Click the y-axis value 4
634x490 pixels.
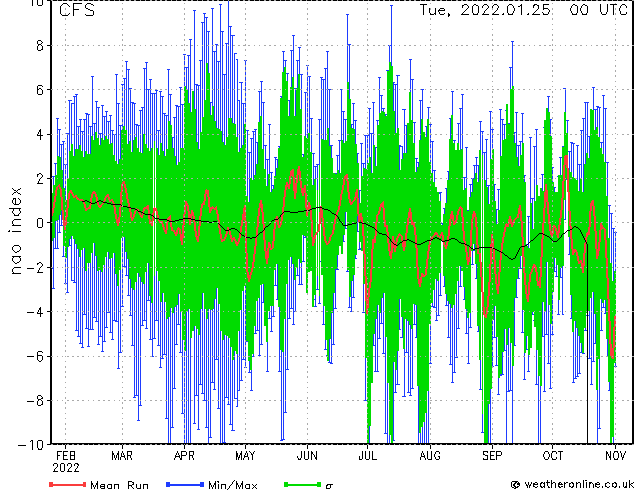[x=40, y=134]
